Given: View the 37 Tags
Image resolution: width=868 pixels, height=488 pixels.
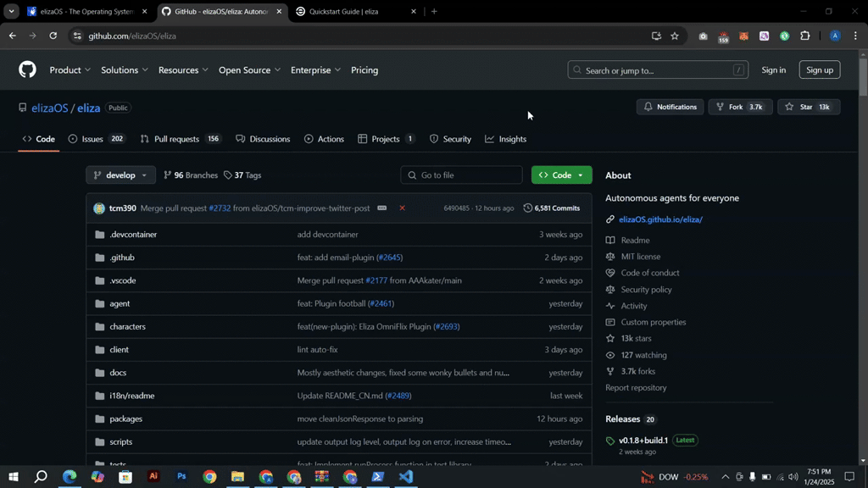Looking at the screenshot, I should coord(242,175).
